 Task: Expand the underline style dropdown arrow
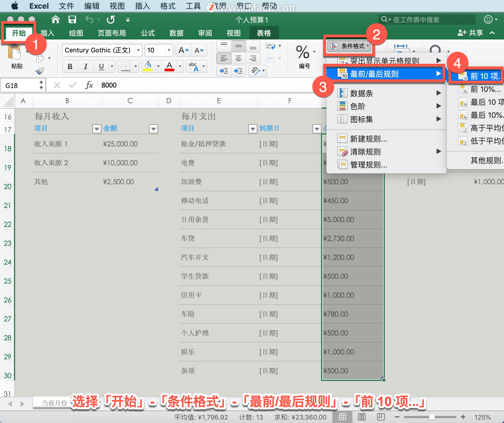pos(112,66)
